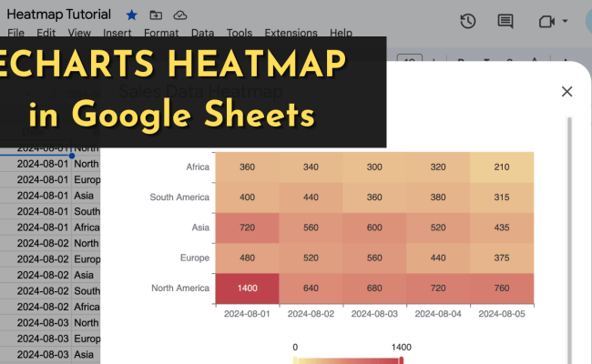Expand the video call dropdown arrow
Screen dimensions: 592x364
point(565,21)
